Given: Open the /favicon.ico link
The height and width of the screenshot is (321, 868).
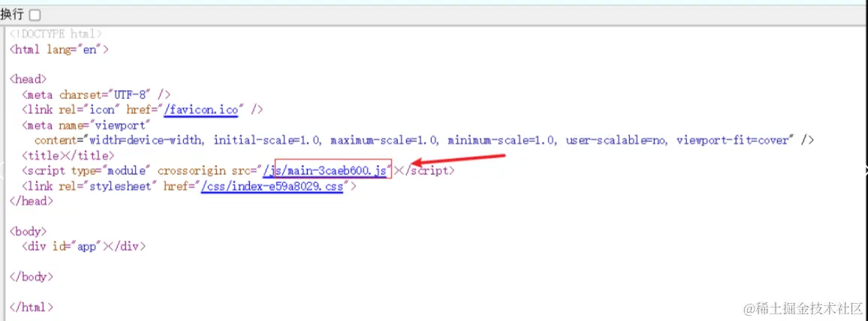Looking at the screenshot, I should [x=200, y=110].
